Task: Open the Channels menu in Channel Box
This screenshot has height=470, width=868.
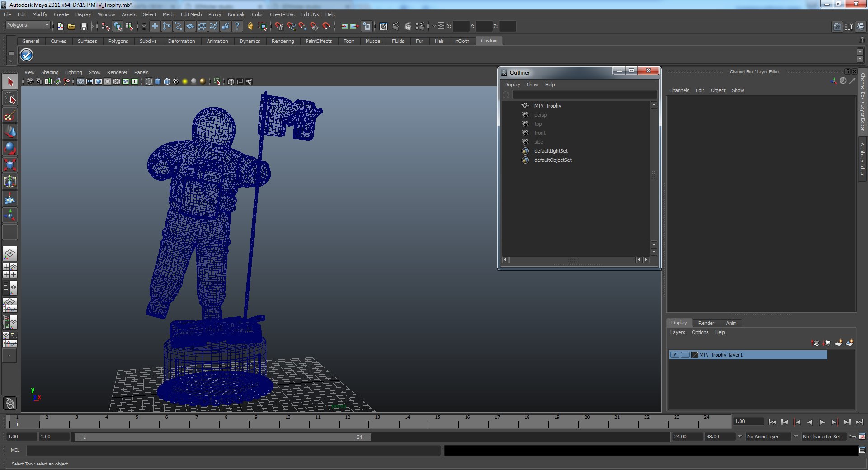Action: click(679, 90)
